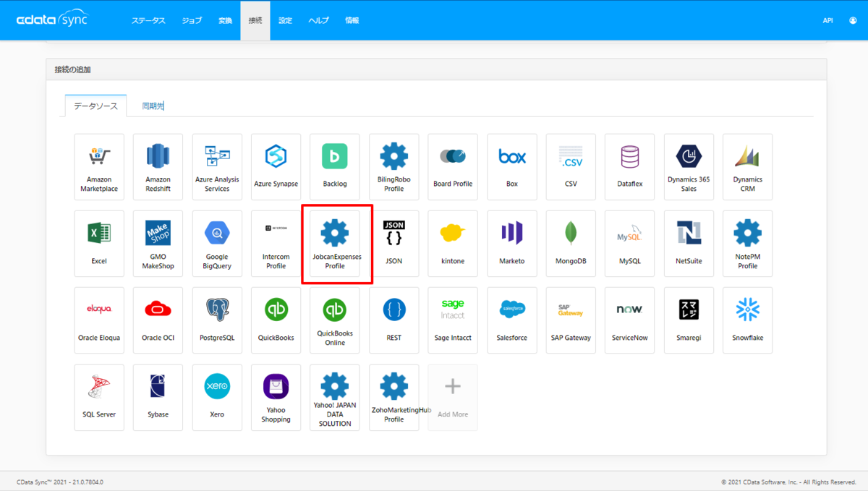Open the ヘルプ menu
The width and height of the screenshot is (868, 491).
(x=319, y=20)
